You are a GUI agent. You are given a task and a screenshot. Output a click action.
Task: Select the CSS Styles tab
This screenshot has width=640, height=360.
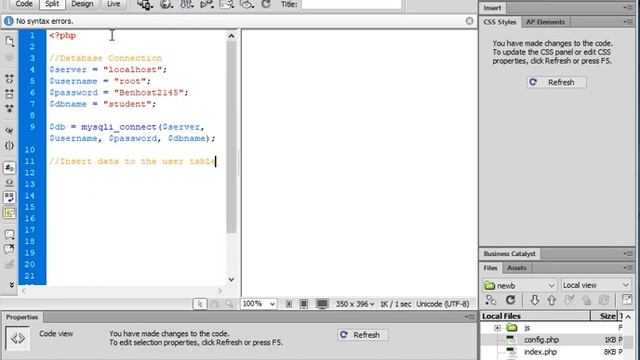500,22
